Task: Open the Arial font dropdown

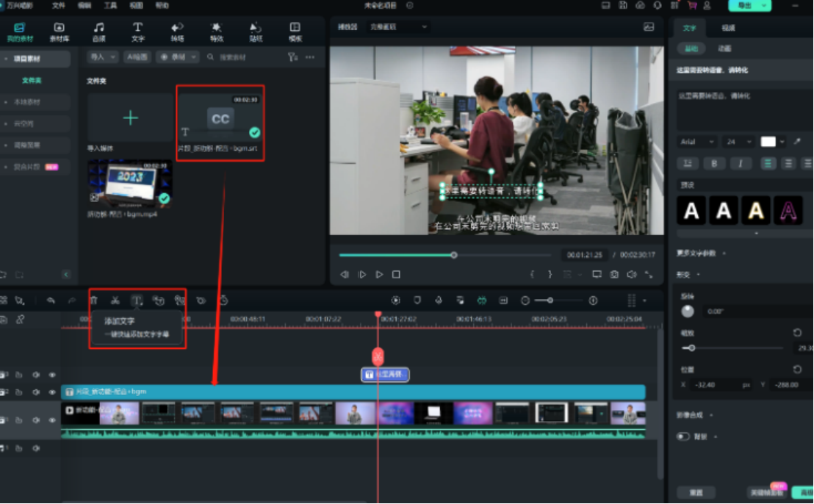Action: [696, 142]
